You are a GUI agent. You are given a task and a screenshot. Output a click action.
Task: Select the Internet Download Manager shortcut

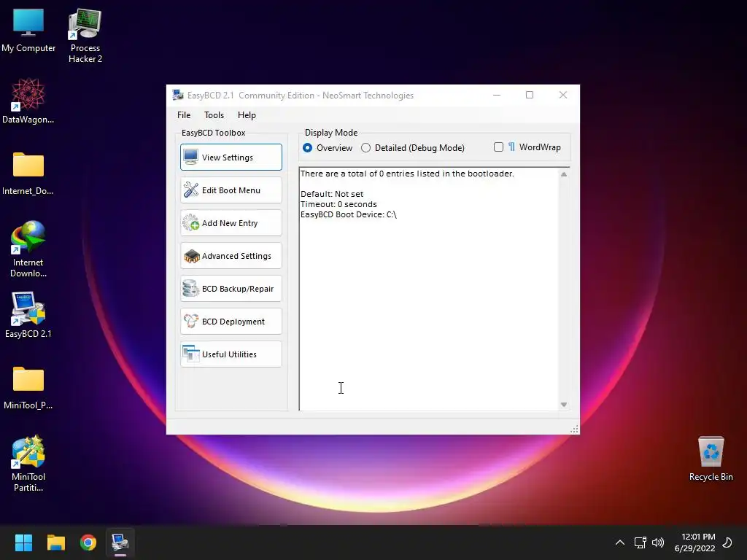click(28, 249)
